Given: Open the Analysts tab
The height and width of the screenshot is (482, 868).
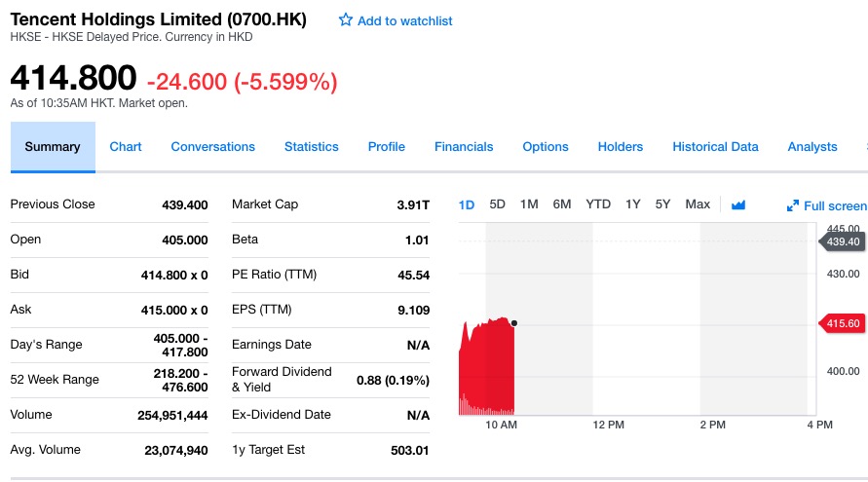Looking at the screenshot, I should (x=812, y=147).
